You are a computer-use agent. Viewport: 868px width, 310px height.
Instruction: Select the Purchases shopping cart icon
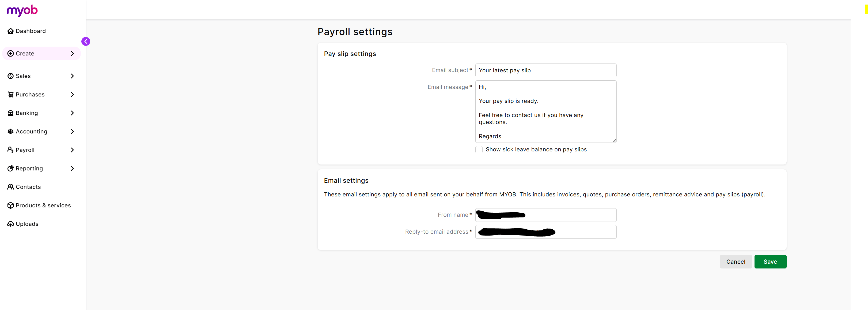coord(10,94)
